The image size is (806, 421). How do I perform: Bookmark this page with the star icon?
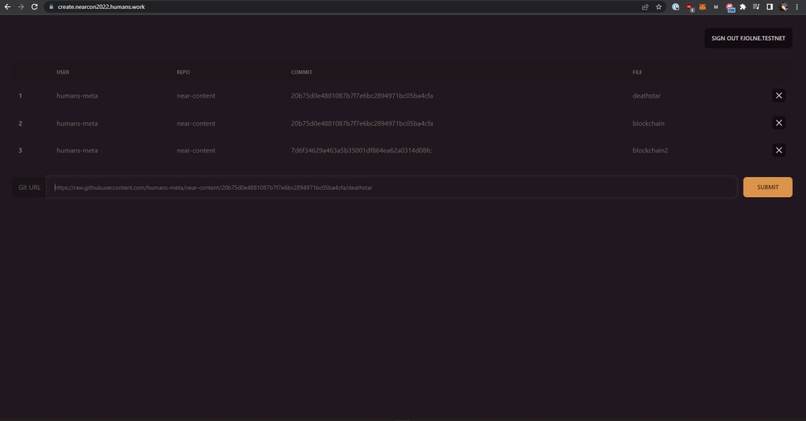coord(658,7)
